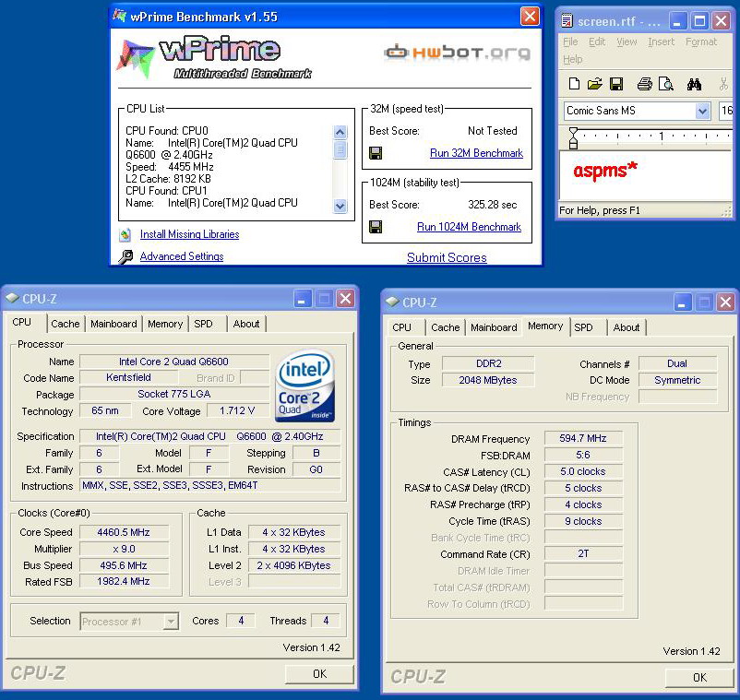This screenshot has width=740, height=700.
Task: Switch to Cache tab in right CPU-Z window
Action: tap(445, 327)
